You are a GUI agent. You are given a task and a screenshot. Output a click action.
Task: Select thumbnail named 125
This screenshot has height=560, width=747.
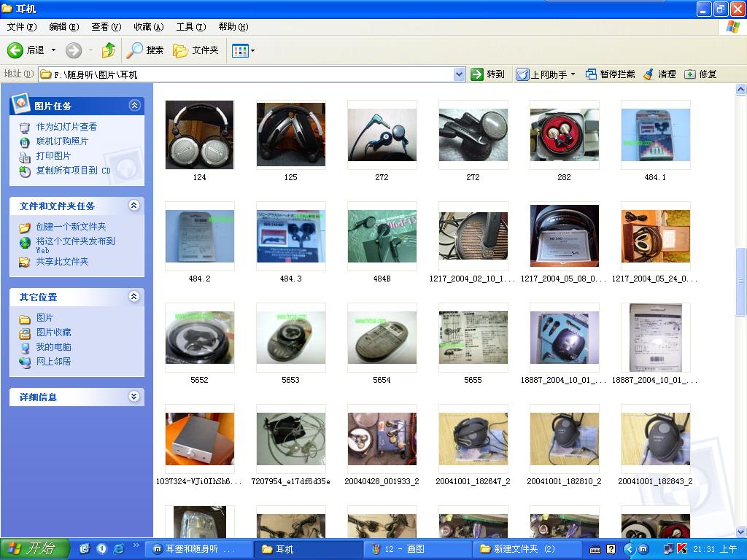click(290, 135)
